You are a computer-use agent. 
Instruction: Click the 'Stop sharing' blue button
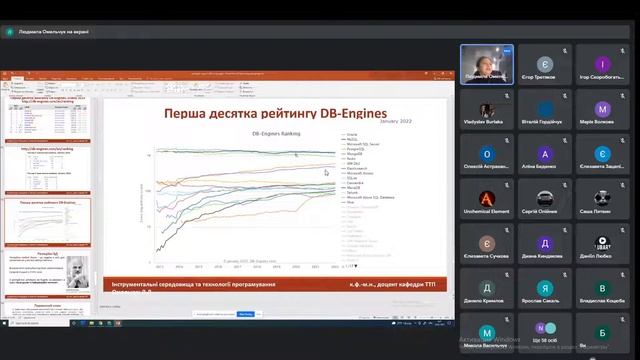tap(246, 314)
